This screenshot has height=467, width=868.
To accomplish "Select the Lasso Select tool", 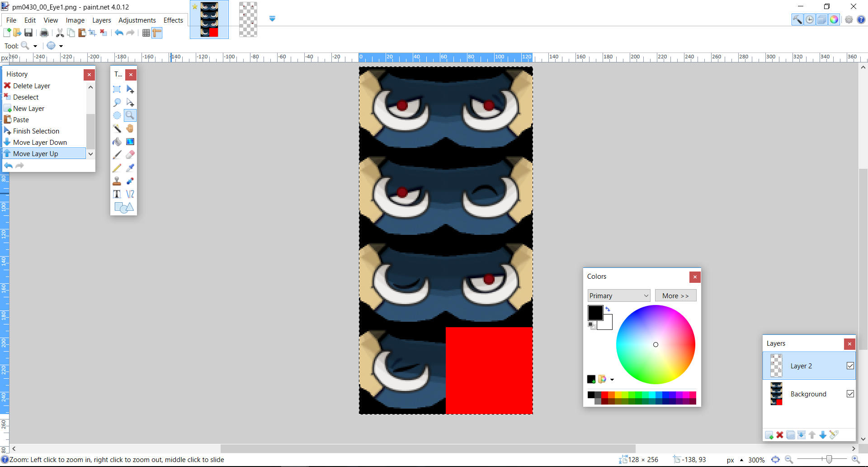I will tap(117, 102).
